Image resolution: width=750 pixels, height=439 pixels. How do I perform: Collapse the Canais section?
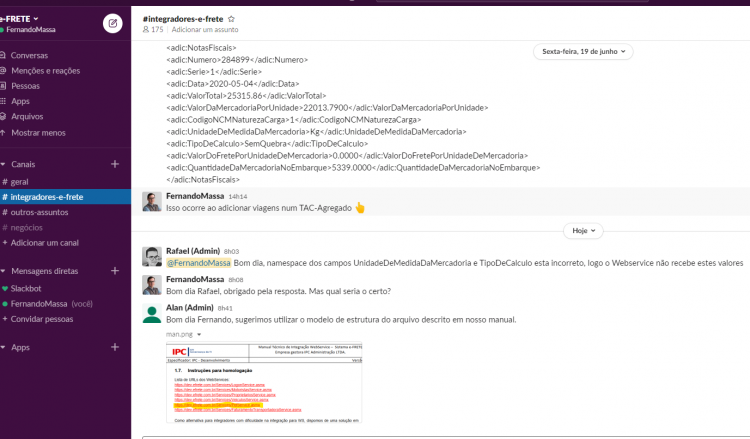coord(3,164)
